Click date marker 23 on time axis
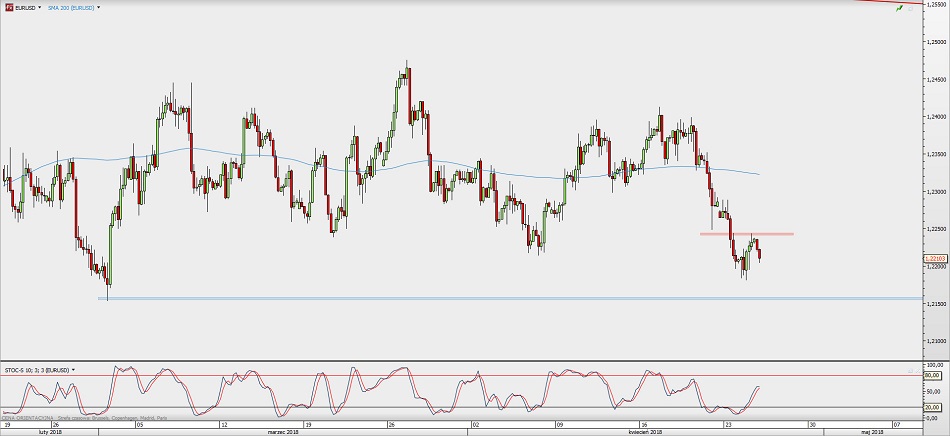 [729, 424]
